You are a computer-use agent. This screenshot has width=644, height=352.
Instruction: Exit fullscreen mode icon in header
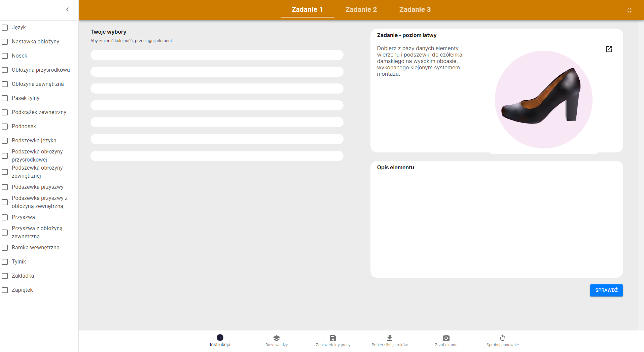click(x=629, y=10)
